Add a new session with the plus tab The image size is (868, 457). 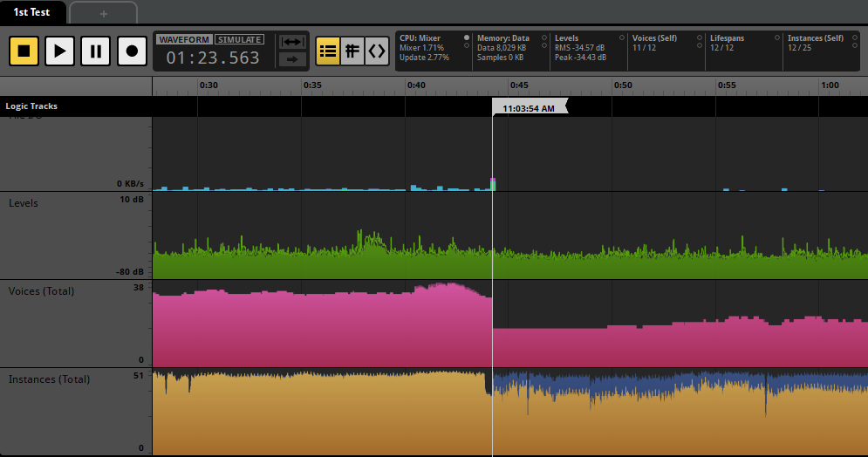[104, 13]
